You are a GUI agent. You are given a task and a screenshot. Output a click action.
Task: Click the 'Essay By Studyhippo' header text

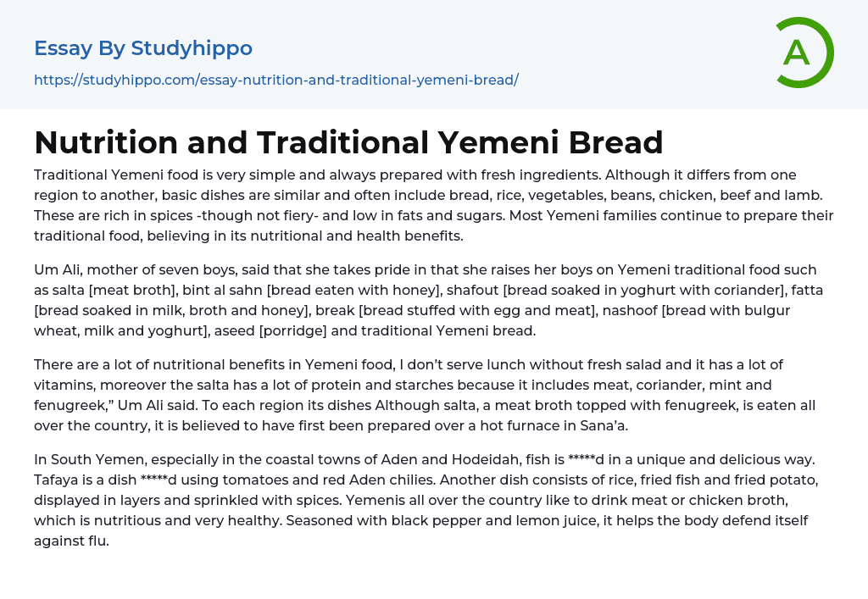(x=143, y=48)
